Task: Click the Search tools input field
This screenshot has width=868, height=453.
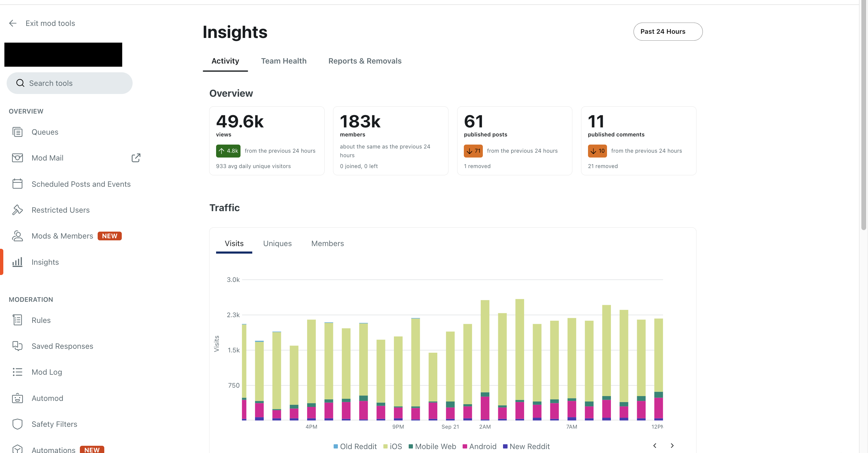Action: click(69, 83)
